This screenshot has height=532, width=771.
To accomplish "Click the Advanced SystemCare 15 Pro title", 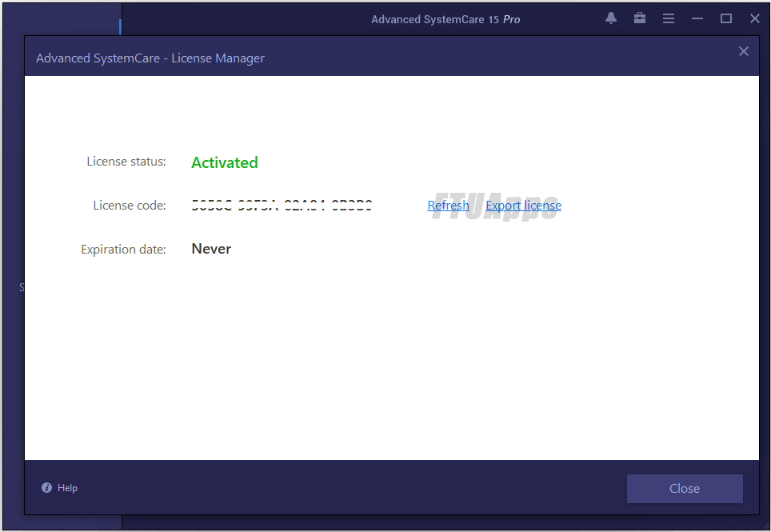I will [445, 19].
